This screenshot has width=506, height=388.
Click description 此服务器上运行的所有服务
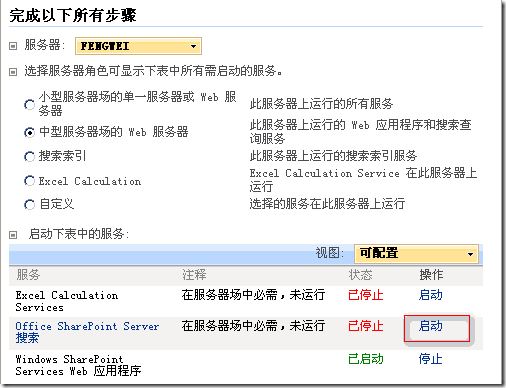(x=321, y=104)
